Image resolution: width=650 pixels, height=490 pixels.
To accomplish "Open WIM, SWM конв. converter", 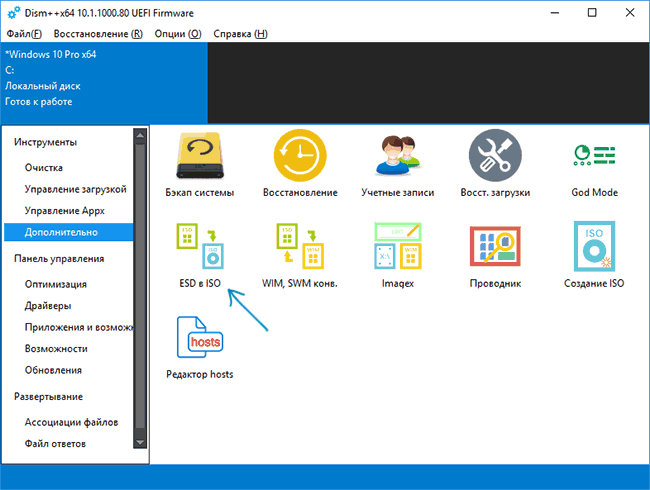I will click(x=299, y=248).
